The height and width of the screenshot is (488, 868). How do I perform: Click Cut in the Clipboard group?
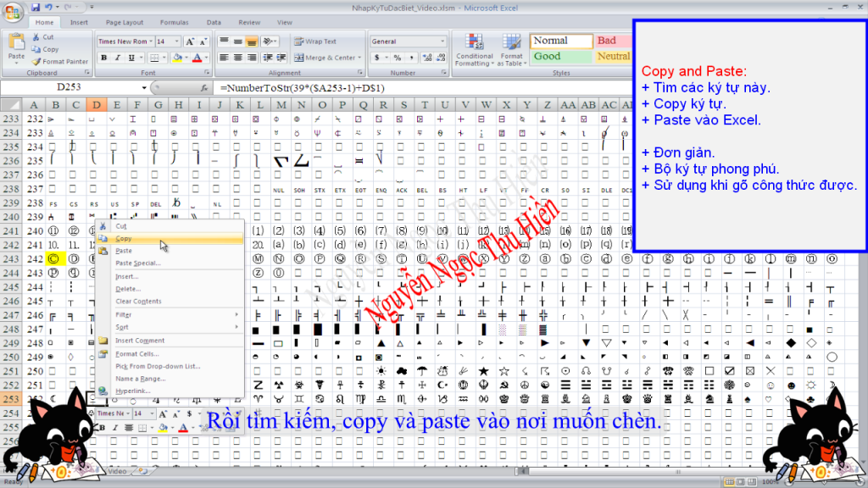[x=43, y=37]
